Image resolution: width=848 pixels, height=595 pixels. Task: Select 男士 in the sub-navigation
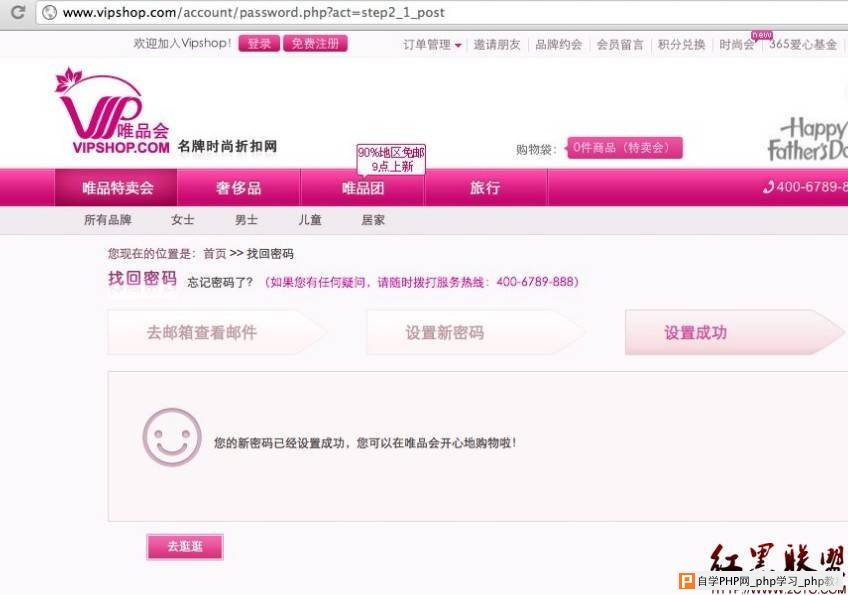pos(246,220)
